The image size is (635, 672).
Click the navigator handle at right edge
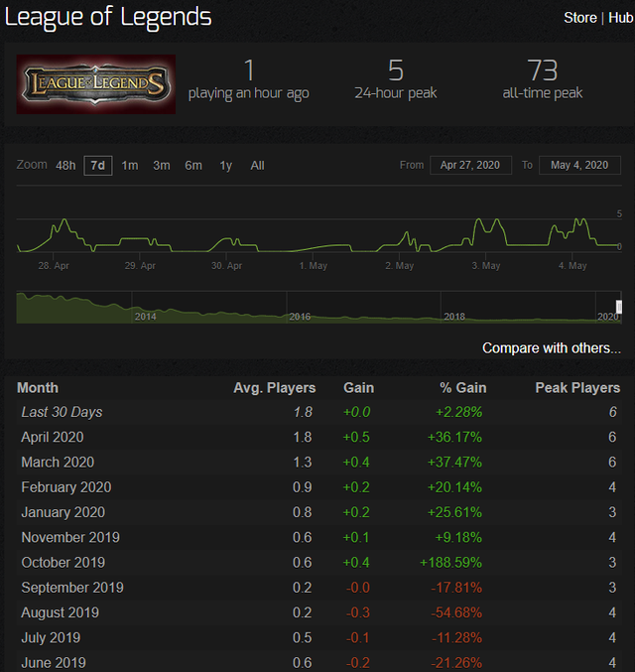click(619, 307)
